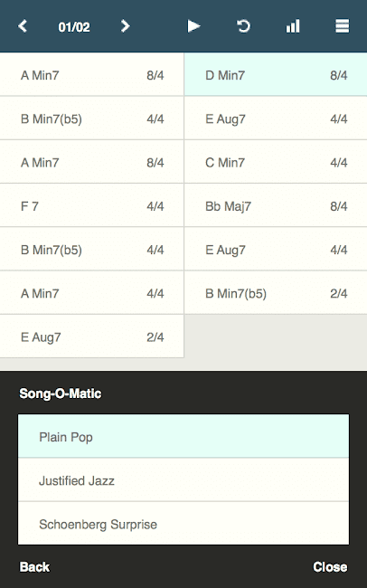Open the hamburger menu icon
Screen dimensions: 367x588
click(343, 26)
